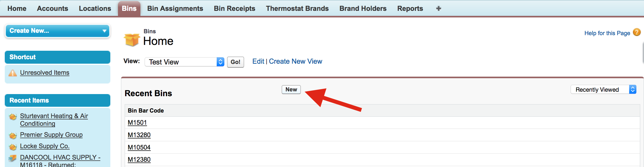Click the Bins box icon beside Home

(132, 40)
